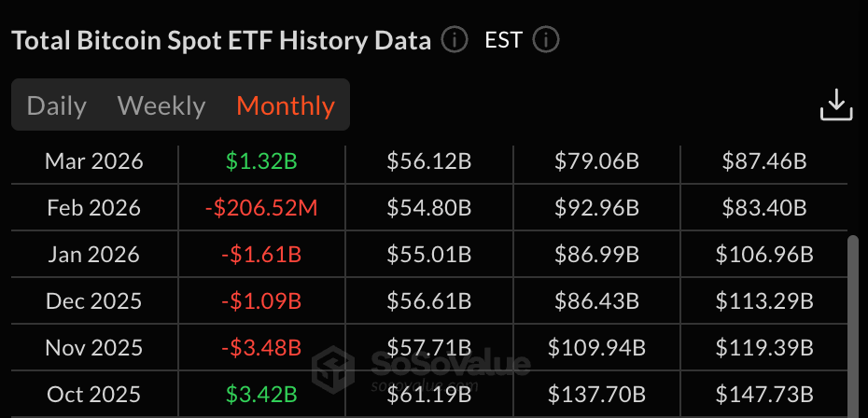Click the Total Bitcoin Spot ETF History Data title
This screenshot has width=868, height=418.
[221, 41]
